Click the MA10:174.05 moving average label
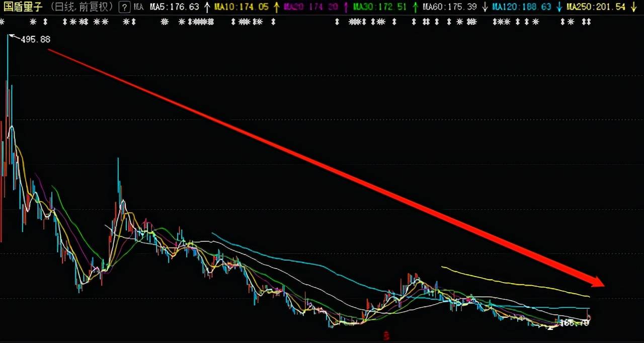The image size is (644, 343). coord(243,8)
